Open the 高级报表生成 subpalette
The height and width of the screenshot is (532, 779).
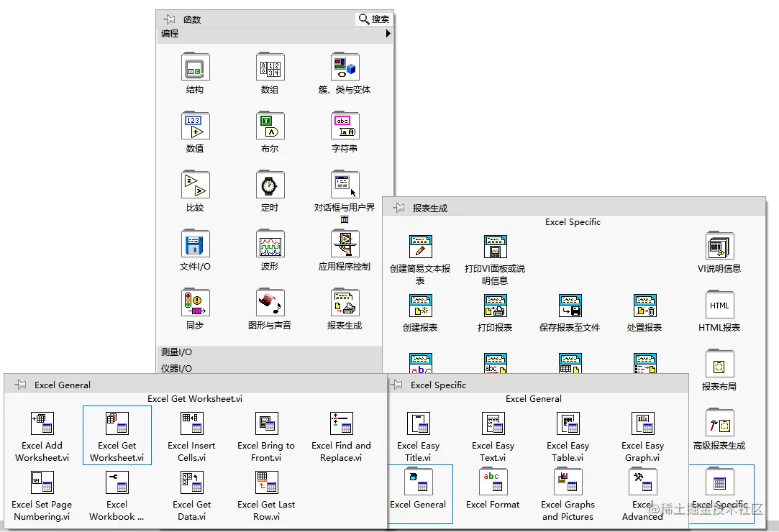coord(719,423)
